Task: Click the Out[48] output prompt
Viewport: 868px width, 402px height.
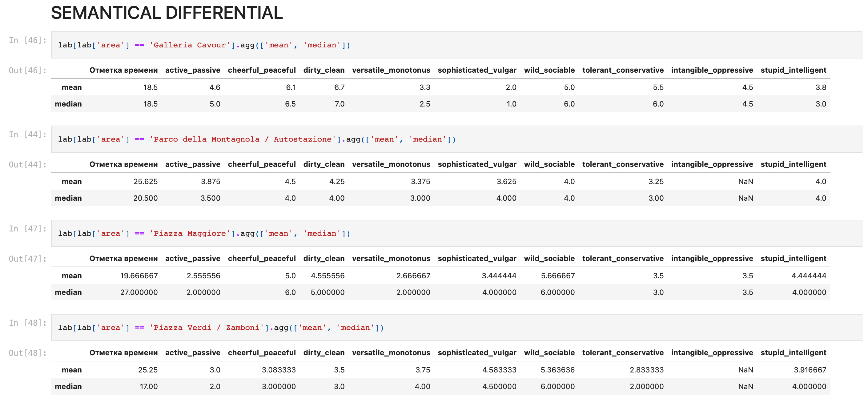Action: click(28, 353)
